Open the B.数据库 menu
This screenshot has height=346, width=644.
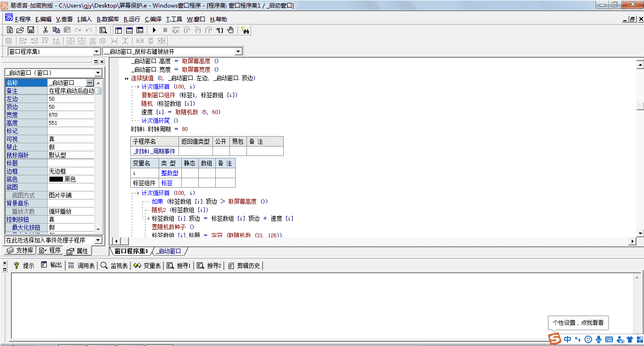click(108, 19)
